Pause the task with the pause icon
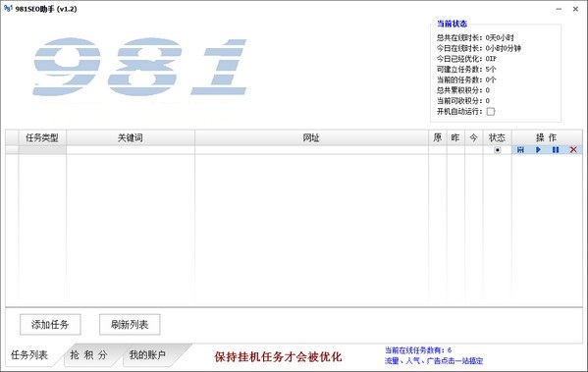The width and height of the screenshot is (588, 372). coord(556,150)
